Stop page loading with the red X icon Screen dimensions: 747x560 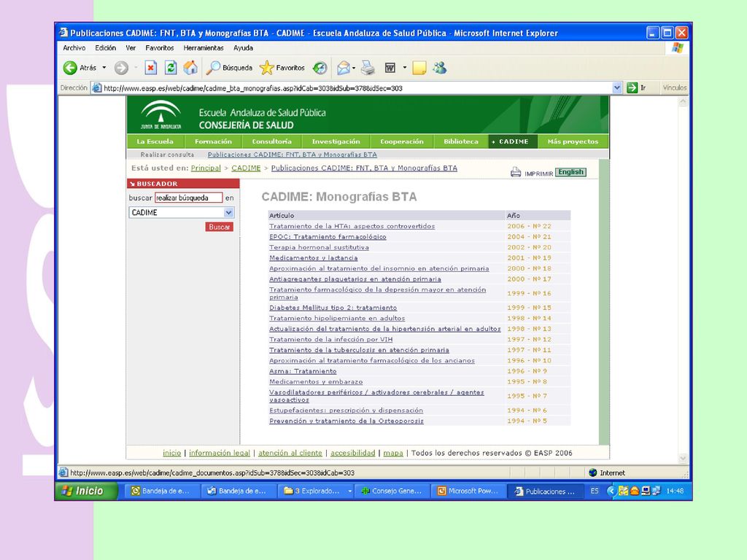click(x=150, y=68)
